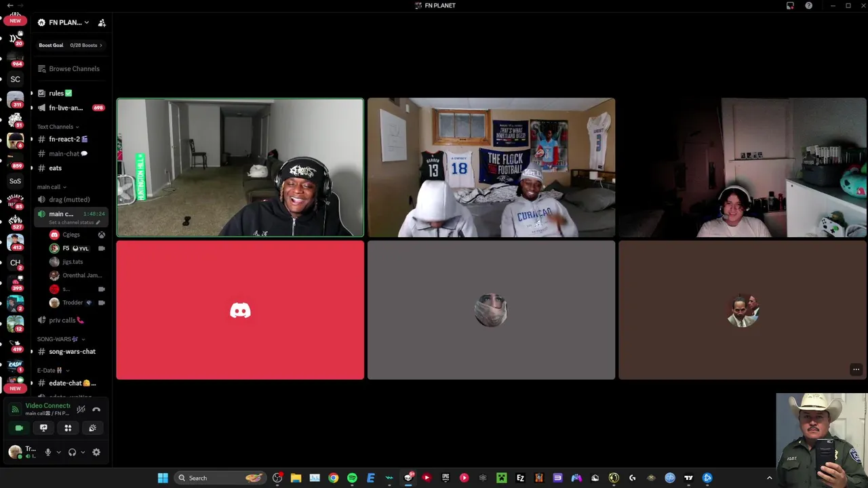Viewport: 868px width, 488px height.
Task: Open microphone input options arrow
Action: click(58, 452)
